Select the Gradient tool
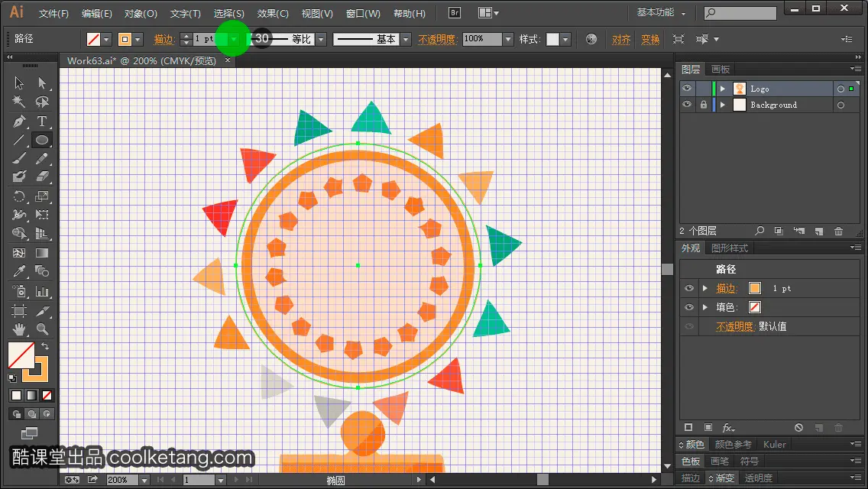 click(42, 253)
